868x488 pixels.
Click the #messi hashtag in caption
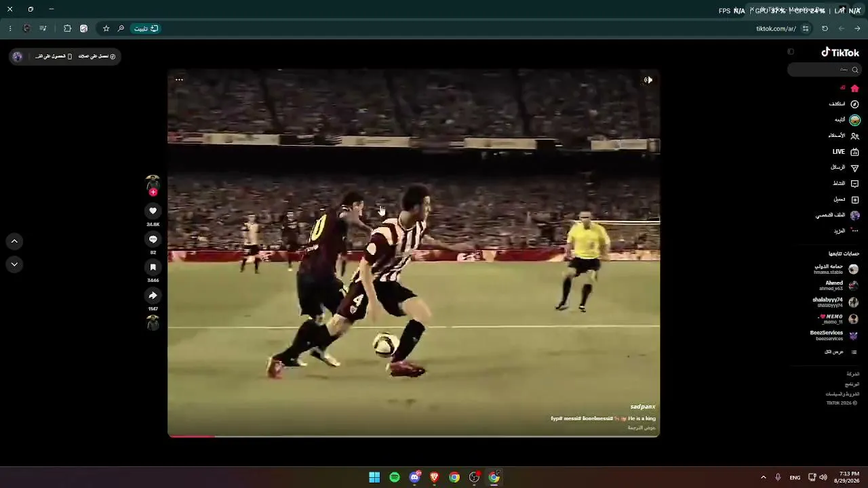click(572, 419)
